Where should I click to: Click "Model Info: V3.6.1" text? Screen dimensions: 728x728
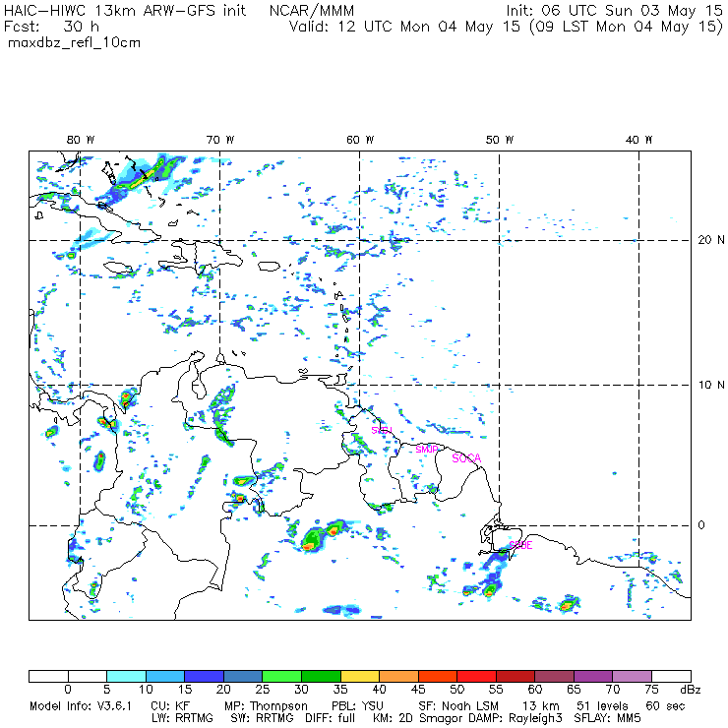coord(81,706)
